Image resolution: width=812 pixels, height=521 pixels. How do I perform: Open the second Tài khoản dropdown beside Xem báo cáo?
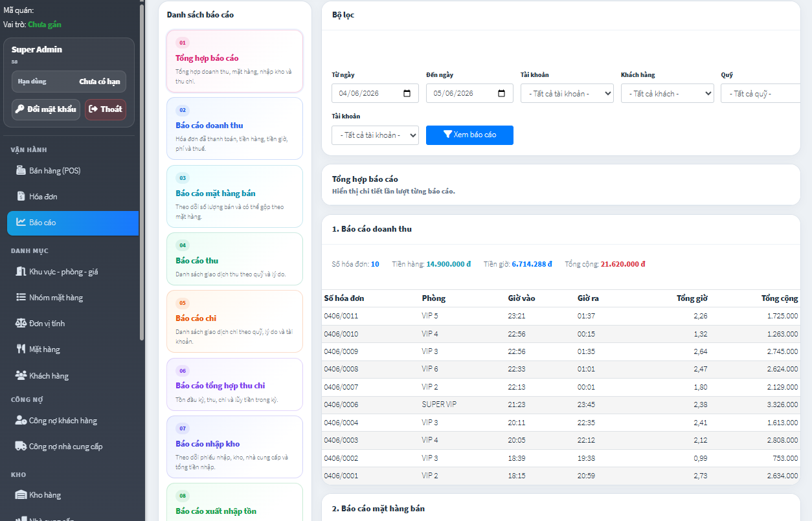[x=375, y=135]
